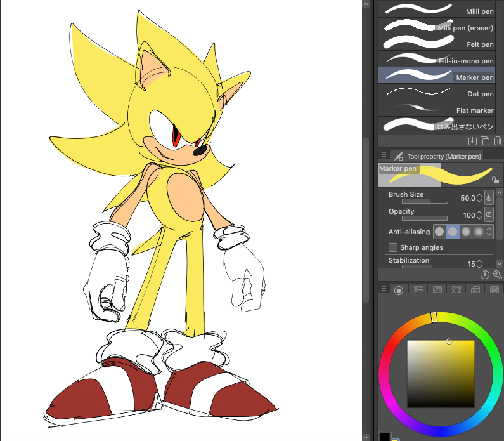Click the Stabilization value stepper
Image resolution: width=504 pixels, height=441 pixels.
[x=479, y=264]
